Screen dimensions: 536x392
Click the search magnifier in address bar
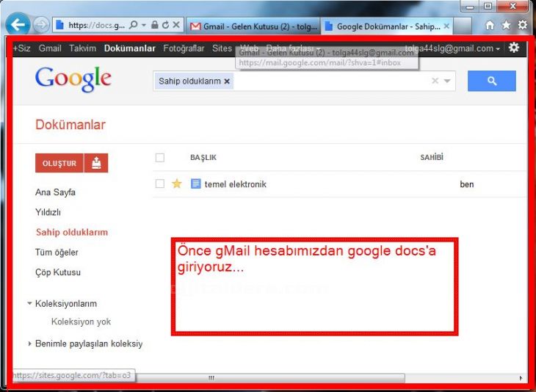[134, 25]
